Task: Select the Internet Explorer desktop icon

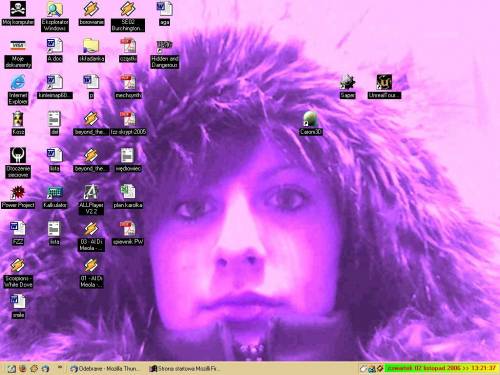Action: tap(18, 82)
